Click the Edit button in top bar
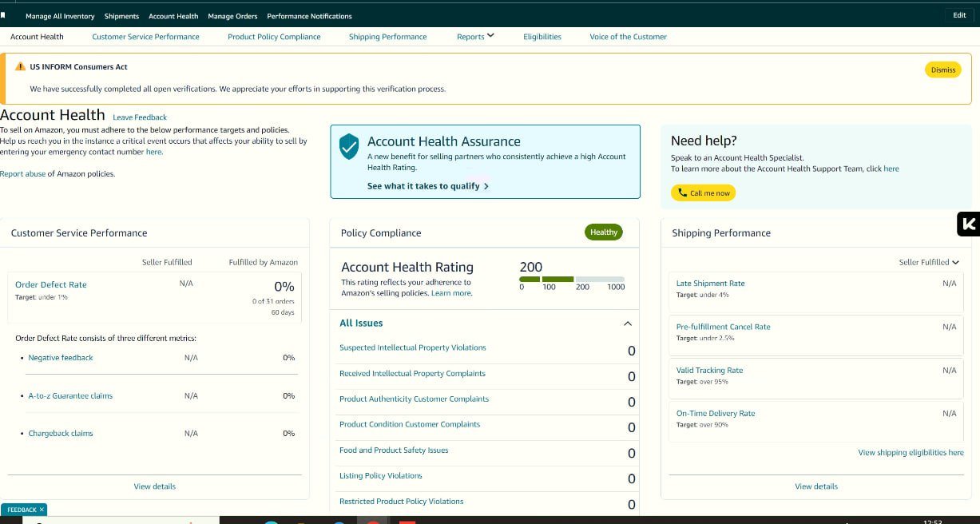This screenshot has height=524, width=980. (x=959, y=15)
